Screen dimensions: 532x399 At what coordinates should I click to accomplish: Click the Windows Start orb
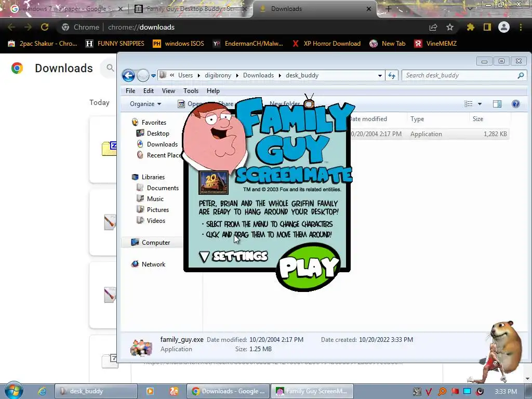(x=14, y=391)
